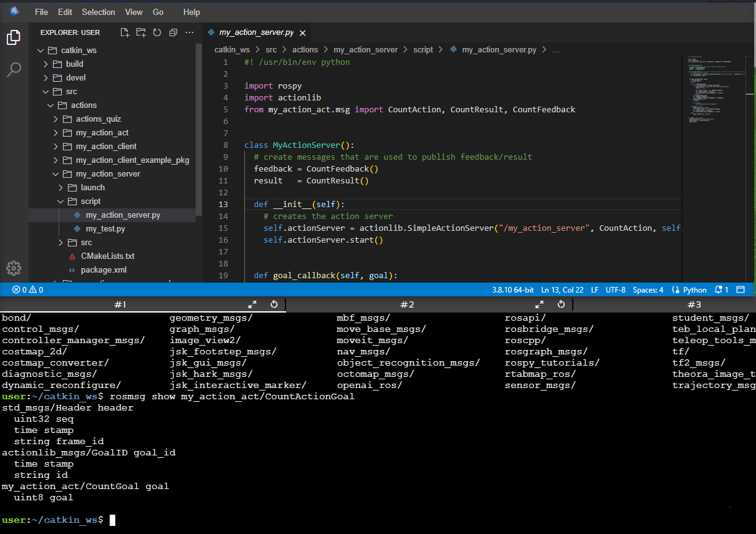This screenshot has height=534, width=756.
Task: Open the Explorer view in activity bar
Action: [14, 37]
